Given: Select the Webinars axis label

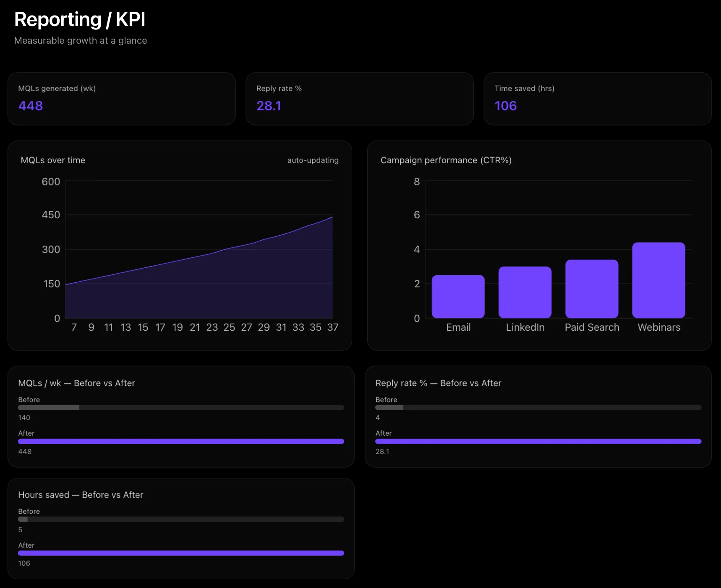Looking at the screenshot, I should (658, 327).
